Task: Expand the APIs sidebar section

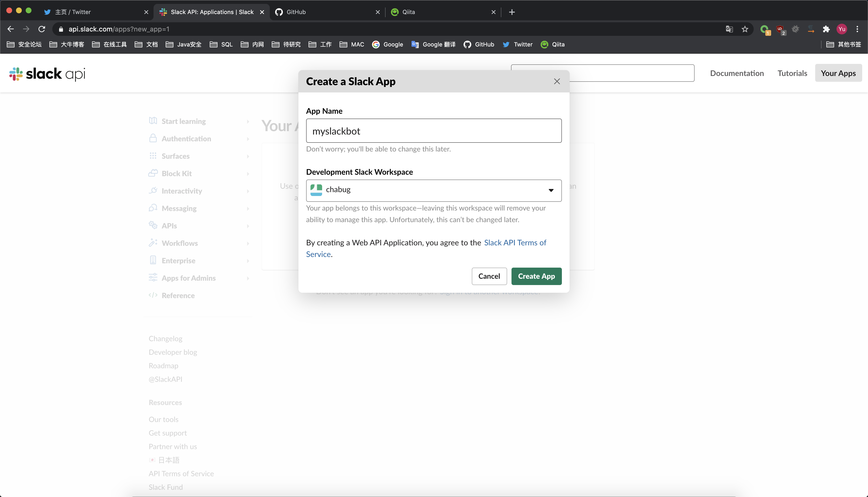Action: pyautogui.click(x=199, y=226)
